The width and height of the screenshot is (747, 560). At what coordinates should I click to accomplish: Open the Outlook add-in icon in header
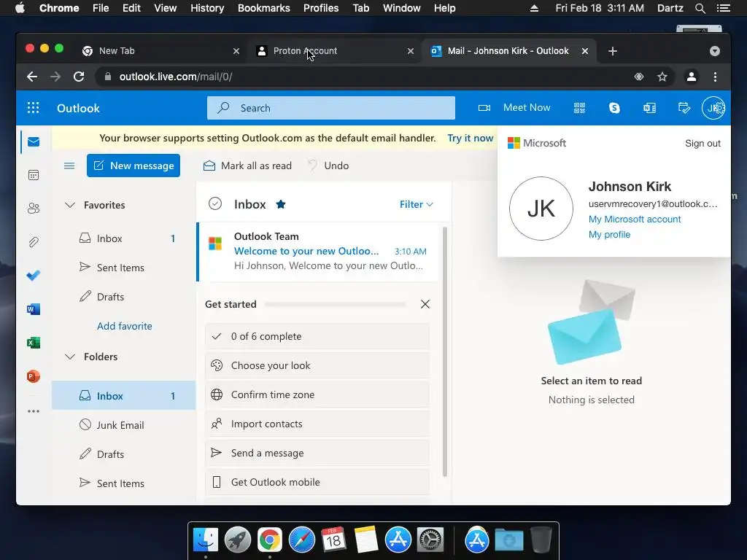click(649, 108)
